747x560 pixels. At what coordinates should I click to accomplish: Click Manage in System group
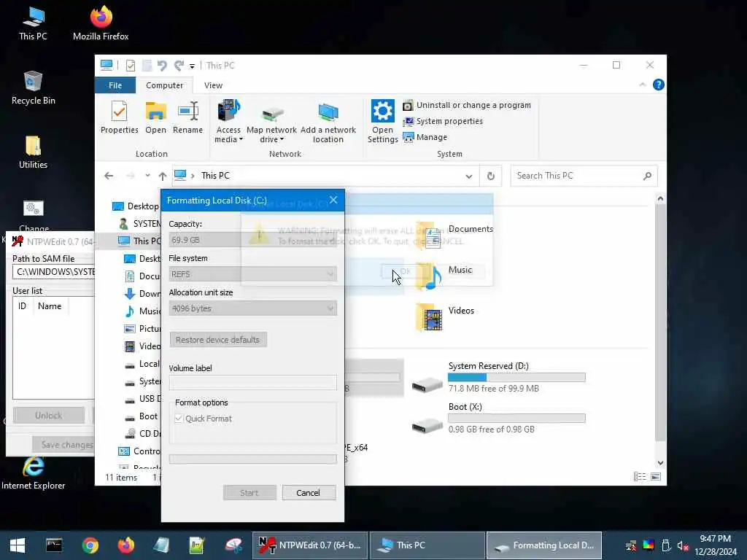pyautogui.click(x=425, y=137)
